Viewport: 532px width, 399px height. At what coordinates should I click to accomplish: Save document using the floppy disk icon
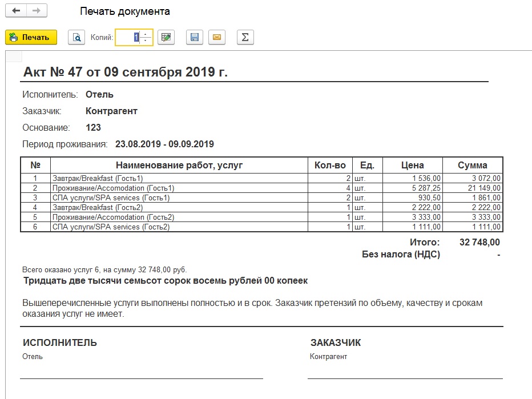click(195, 37)
